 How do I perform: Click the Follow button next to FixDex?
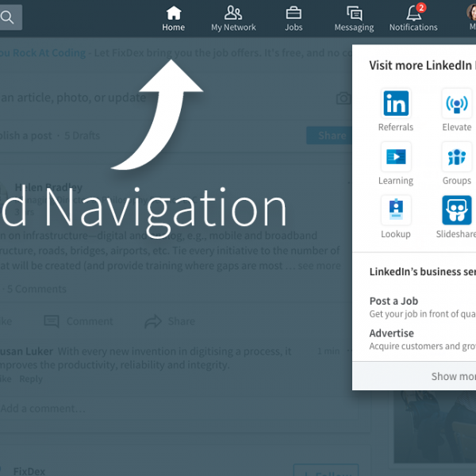point(326,470)
